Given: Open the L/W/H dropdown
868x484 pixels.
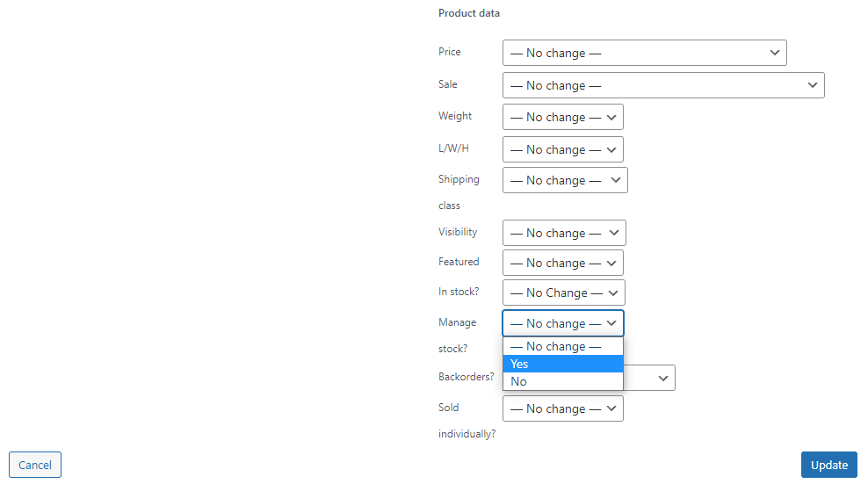Looking at the screenshot, I should coord(562,149).
